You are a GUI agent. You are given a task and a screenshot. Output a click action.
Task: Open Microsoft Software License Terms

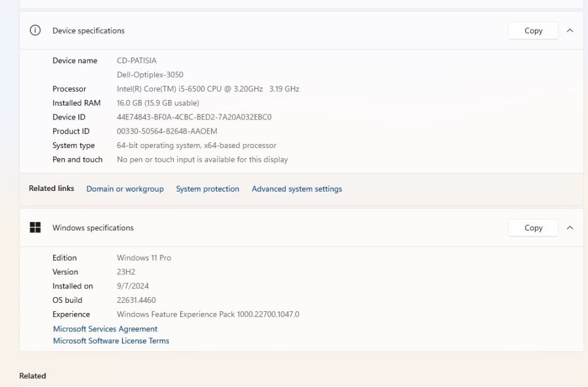(x=111, y=341)
